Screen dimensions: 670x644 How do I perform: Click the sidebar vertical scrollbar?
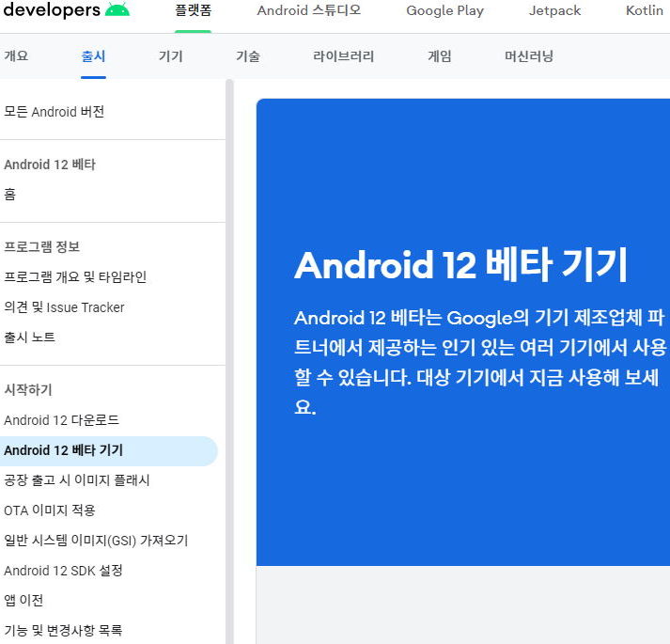click(229, 361)
